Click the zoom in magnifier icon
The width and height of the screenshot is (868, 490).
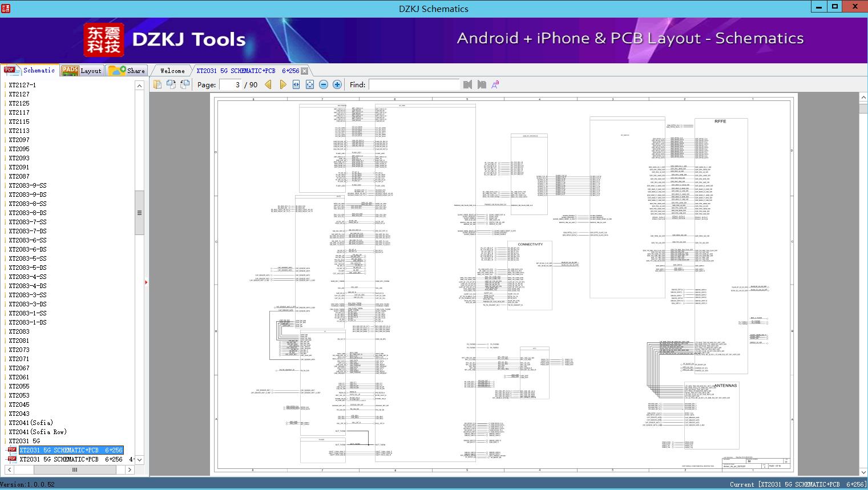337,84
